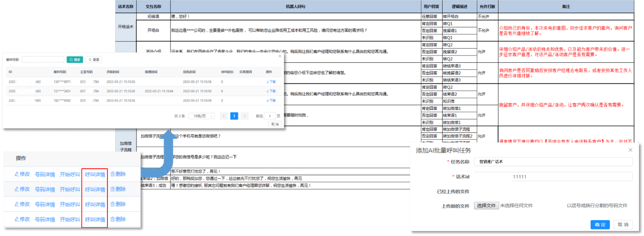The image size is (644, 236).
Task: Click 开始呼叫 in the third row
Action: click(70, 204)
